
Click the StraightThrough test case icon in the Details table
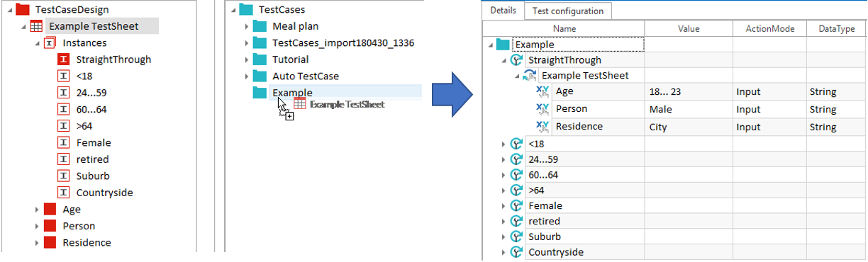pyautogui.click(x=517, y=60)
